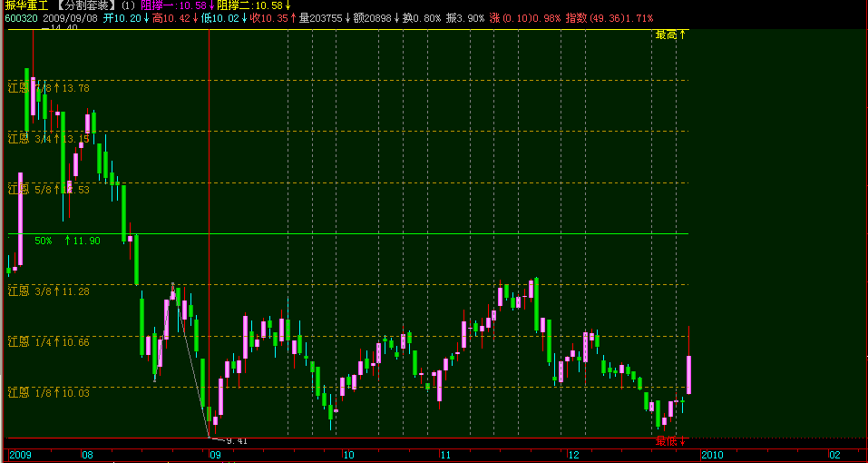Click the 12 month marker on time axis
This screenshot has width=868, height=463.
pyautogui.click(x=573, y=454)
